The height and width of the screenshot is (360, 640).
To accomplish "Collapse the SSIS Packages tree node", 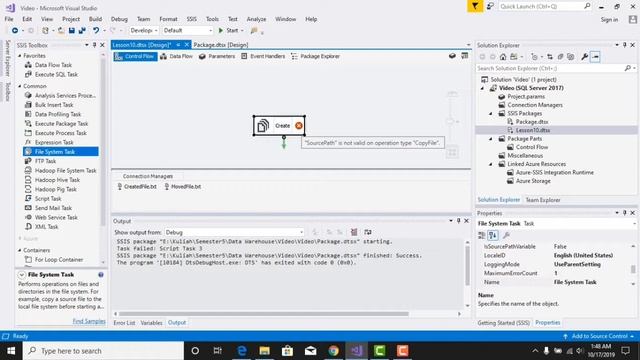I will (x=491, y=113).
